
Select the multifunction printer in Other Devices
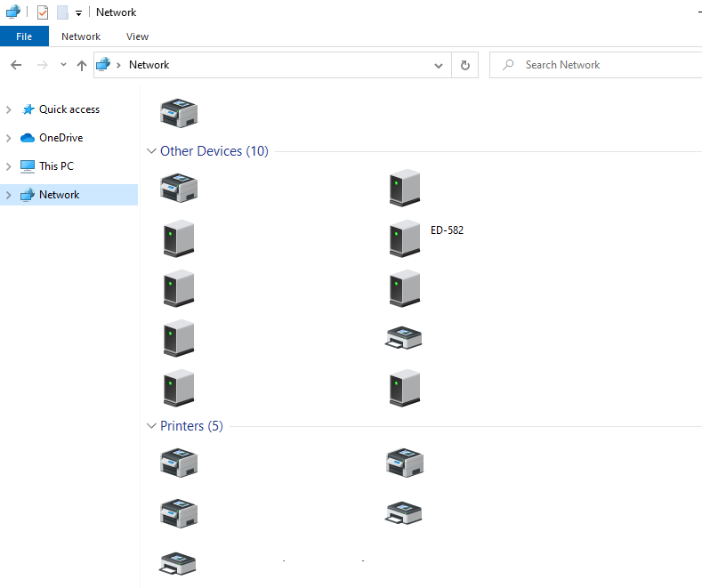pyautogui.click(x=178, y=187)
